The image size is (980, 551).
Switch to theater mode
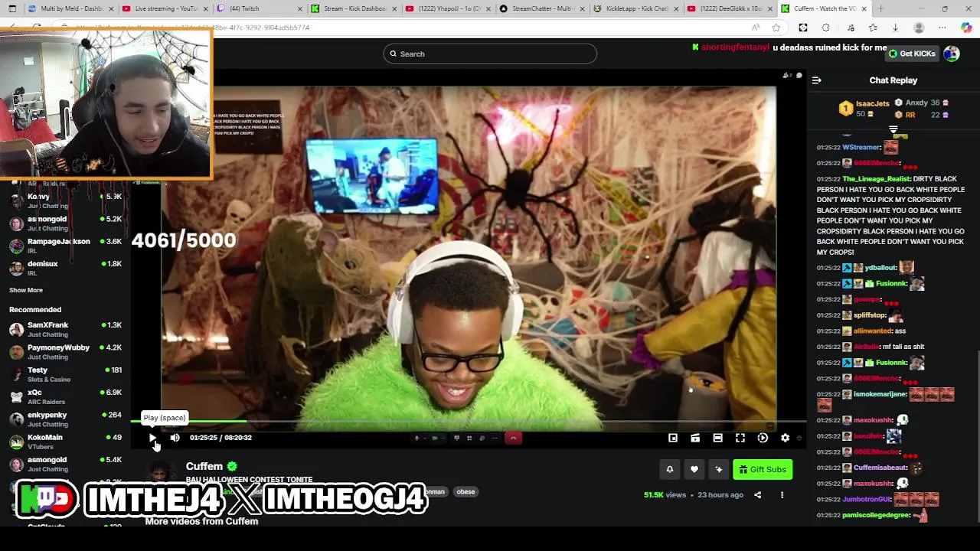tap(717, 438)
